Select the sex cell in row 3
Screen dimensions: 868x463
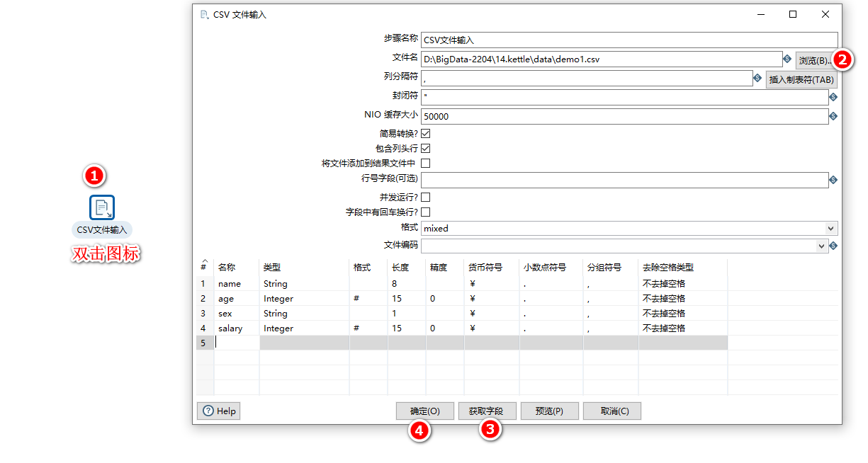click(x=237, y=313)
